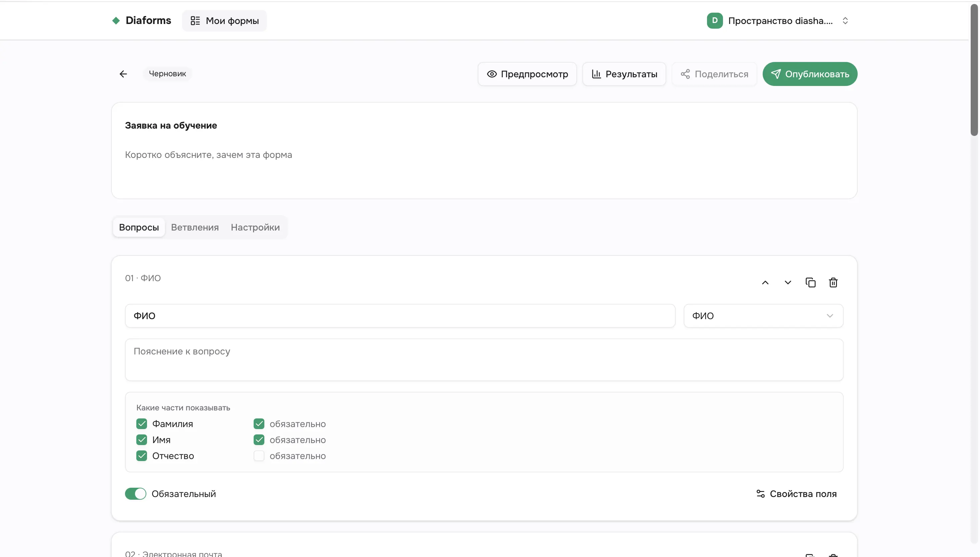Click the page vertical scrollbar
Screen dimensions: 980x557
pyautogui.click(x=974, y=70)
